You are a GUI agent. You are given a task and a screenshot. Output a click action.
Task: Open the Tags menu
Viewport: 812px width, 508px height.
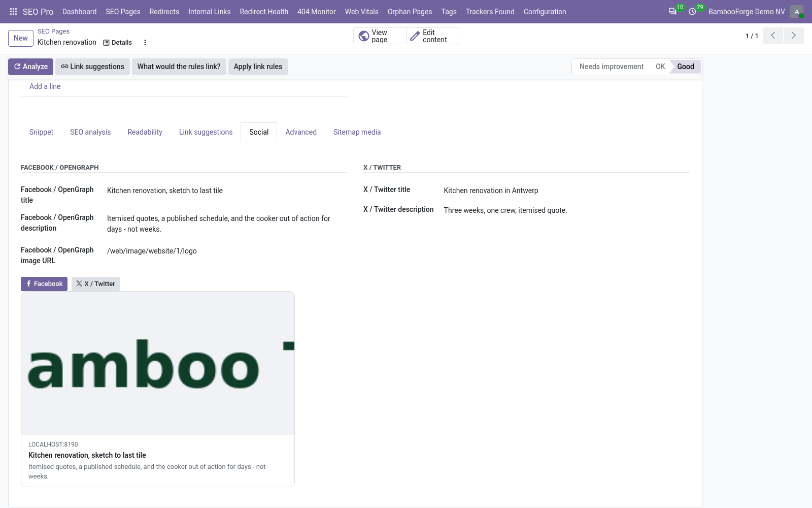click(449, 12)
